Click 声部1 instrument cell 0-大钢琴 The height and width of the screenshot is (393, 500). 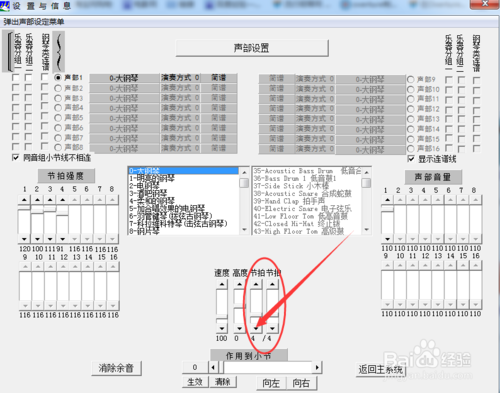pos(124,78)
